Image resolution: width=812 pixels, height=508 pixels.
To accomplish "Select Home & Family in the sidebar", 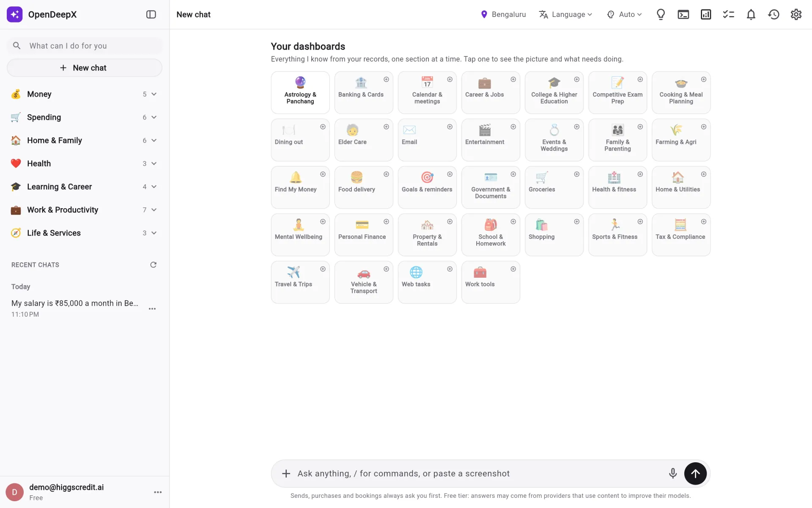I will click(84, 140).
